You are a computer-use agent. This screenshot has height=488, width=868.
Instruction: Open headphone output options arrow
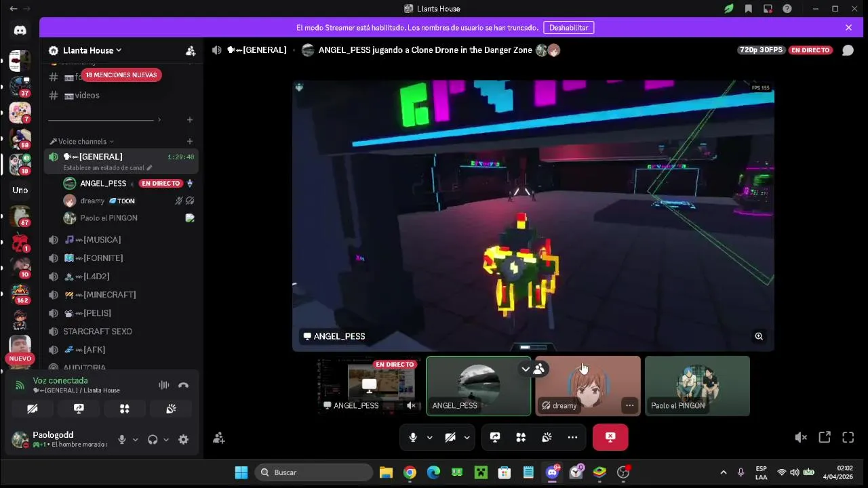click(166, 439)
